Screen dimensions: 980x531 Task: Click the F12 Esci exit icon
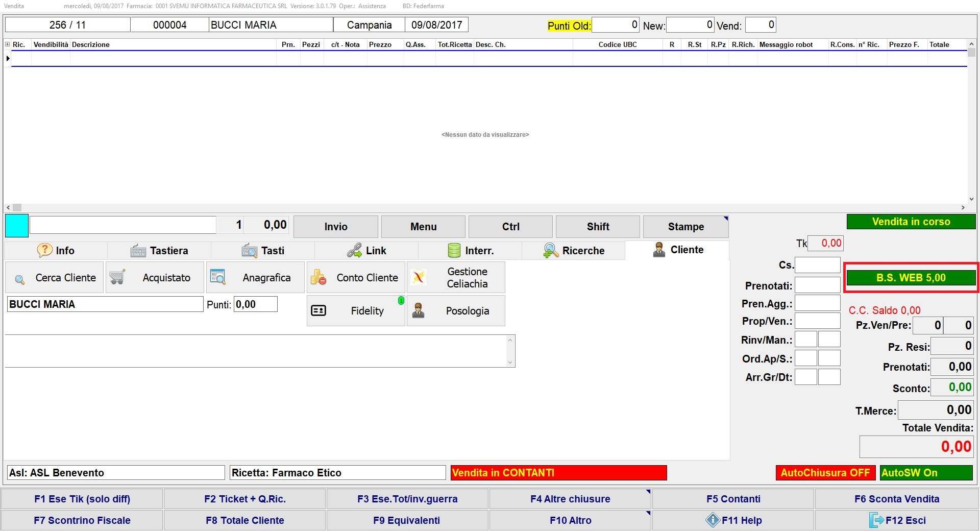pyautogui.click(x=876, y=520)
